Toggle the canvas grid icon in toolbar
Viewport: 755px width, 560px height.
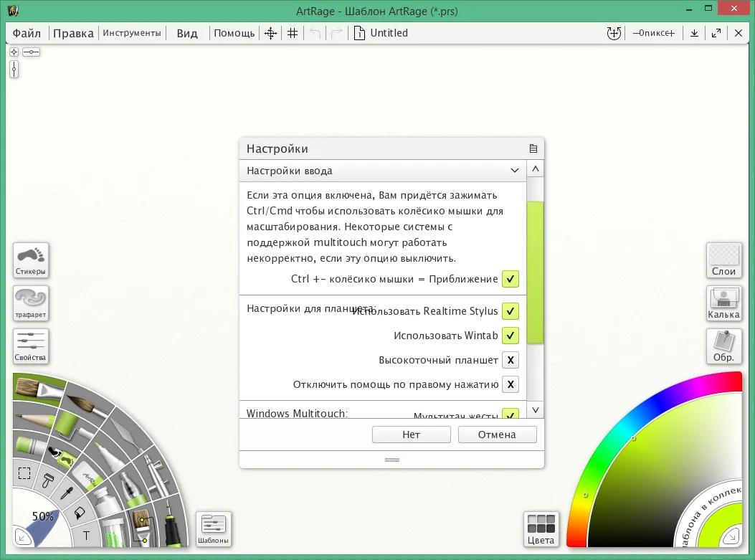point(293,33)
